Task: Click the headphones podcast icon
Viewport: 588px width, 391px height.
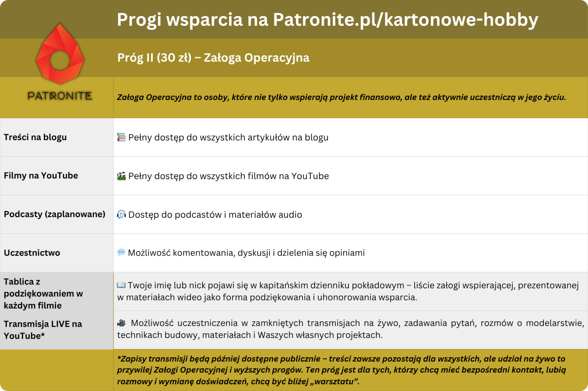Action: 121,214
